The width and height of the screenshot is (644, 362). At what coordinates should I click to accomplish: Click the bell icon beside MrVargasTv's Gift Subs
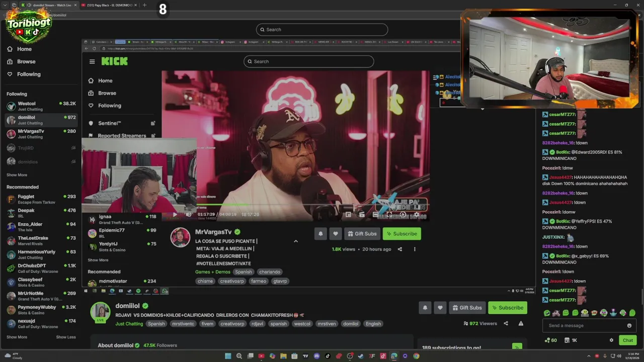[320, 234]
